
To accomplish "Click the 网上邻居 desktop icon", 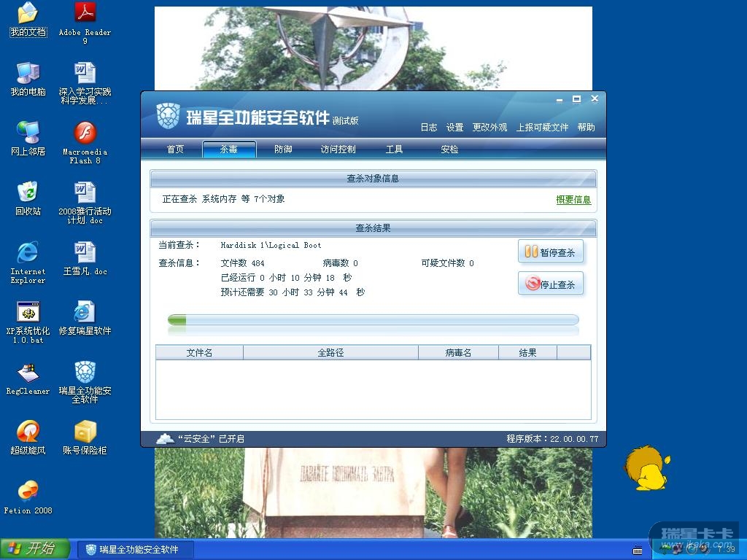I will point(28,139).
